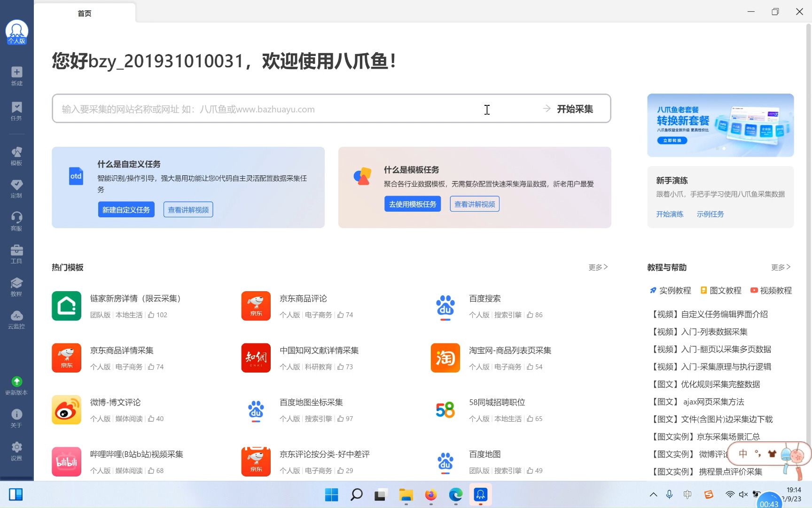Open 【视频】自定义任务编辑界面介绍 tutorial

pos(709,314)
